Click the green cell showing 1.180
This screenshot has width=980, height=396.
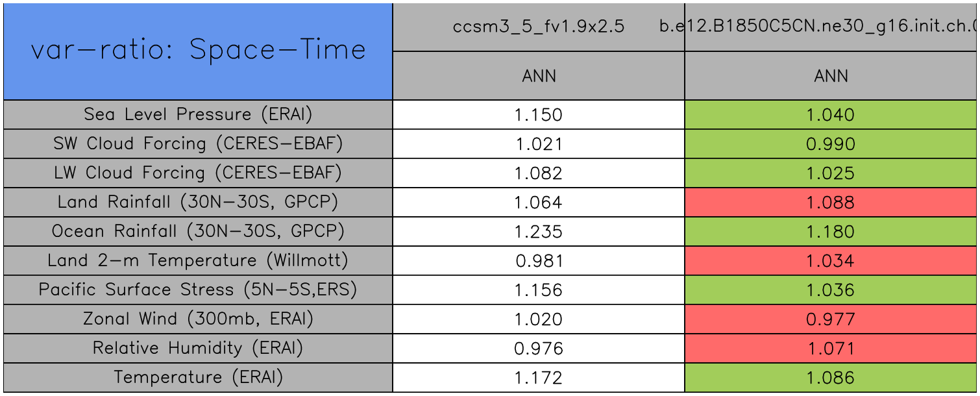pos(831,232)
